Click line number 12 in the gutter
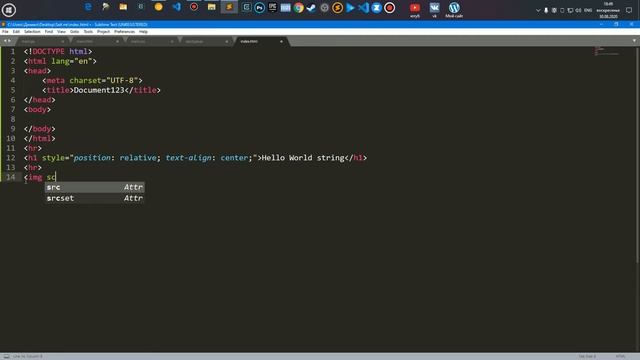This screenshot has width=640, height=360. pos(11,158)
